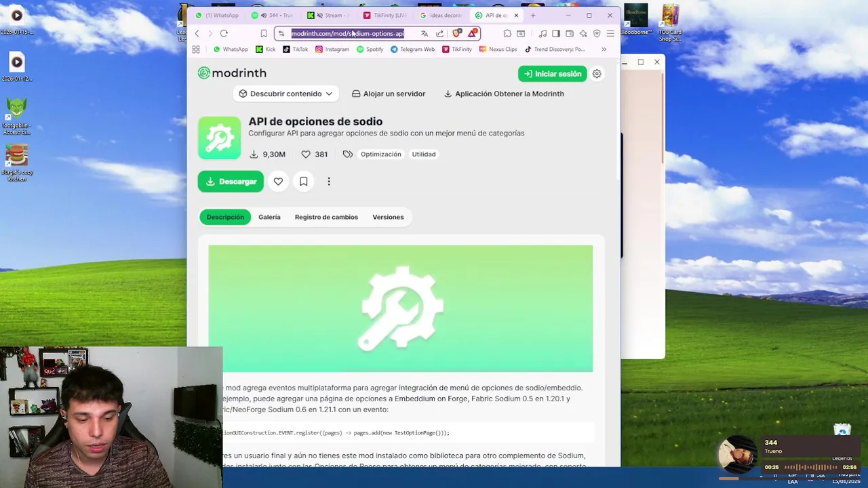Screen dimensions: 868x488
Task: Click the green Descargar button
Action: coord(231,182)
